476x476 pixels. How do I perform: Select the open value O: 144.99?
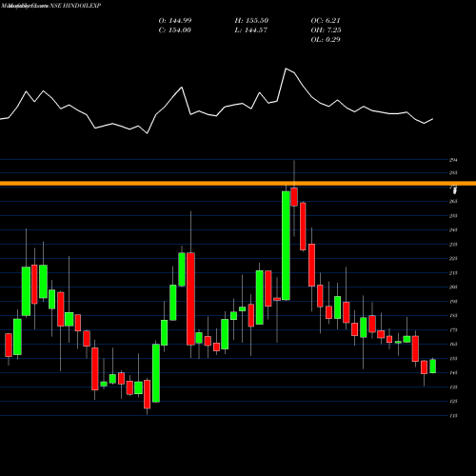point(175,21)
